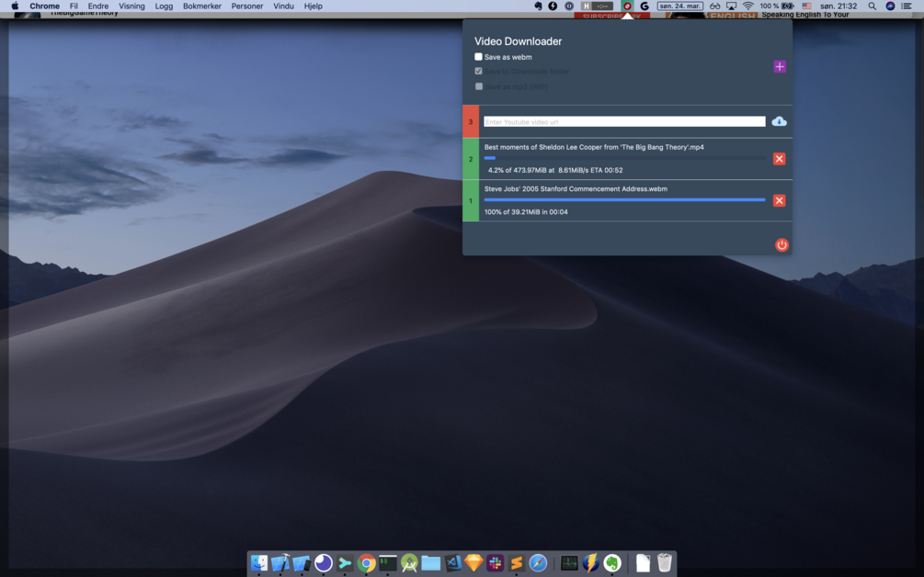Click the red number 3 row marker
Screen dimensions: 924x577
click(471, 122)
